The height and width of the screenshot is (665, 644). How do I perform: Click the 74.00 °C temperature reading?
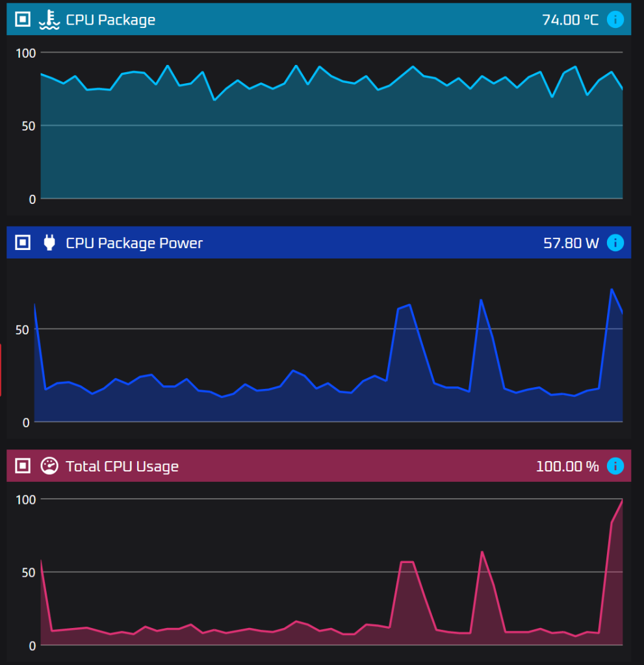pyautogui.click(x=570, y=19)
